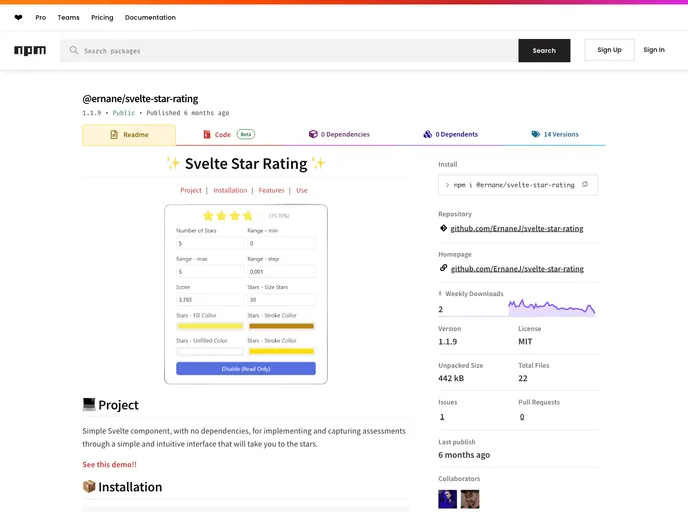Open the Teams menu item
Viewport: 688px width, 512px height.
68,18
